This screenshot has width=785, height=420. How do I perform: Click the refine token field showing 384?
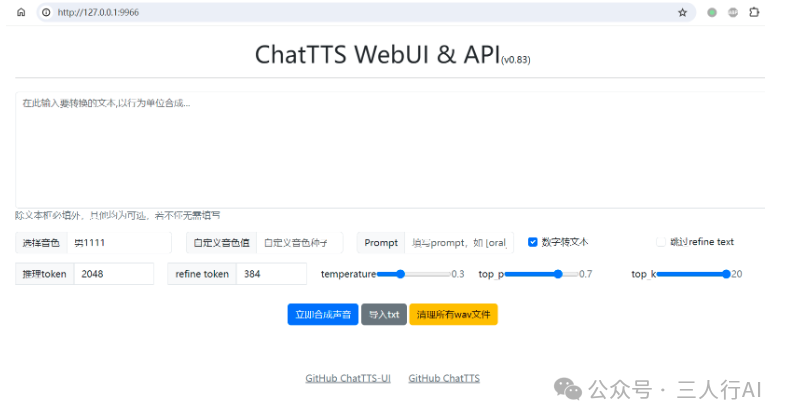pos(270,274)
